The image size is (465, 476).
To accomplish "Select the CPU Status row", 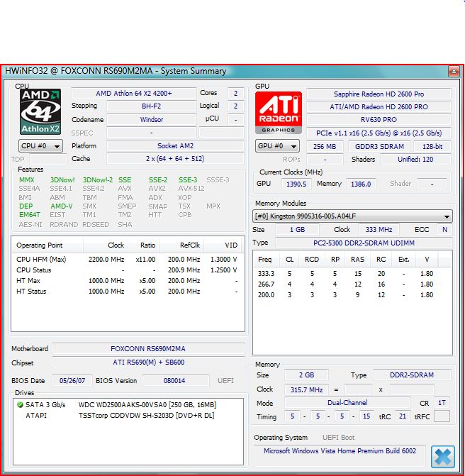I will click(127, 270).
